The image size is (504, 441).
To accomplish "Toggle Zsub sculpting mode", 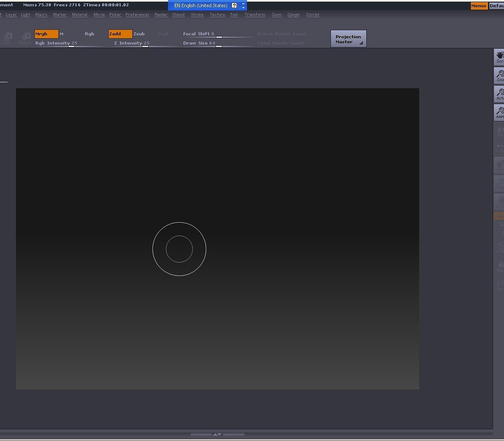I will click(139, 34).
